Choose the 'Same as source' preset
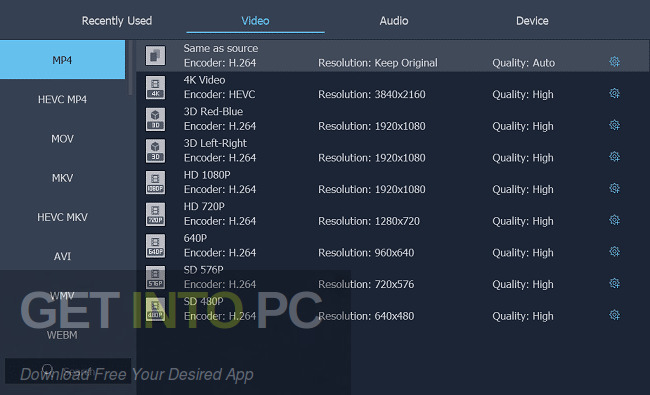This screenshot has width=650, height=395. pyautogui.click(x=221, y=48)
